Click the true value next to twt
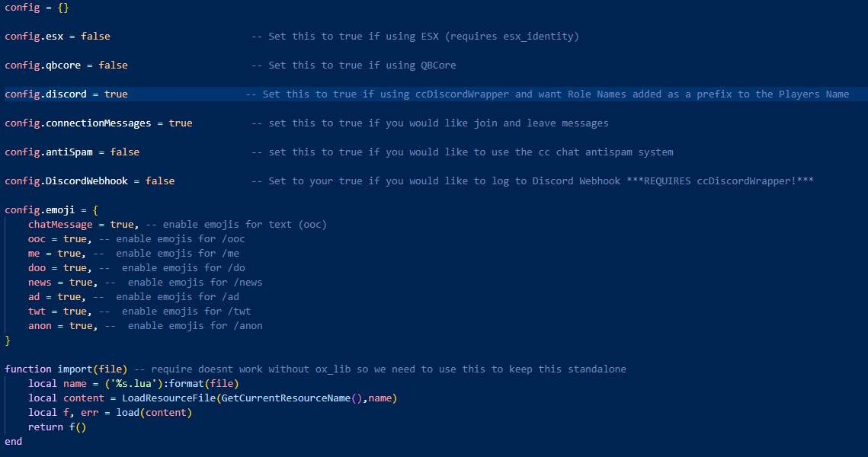The image size is (868, 457). pyautogui.click(x=75, y=312)
